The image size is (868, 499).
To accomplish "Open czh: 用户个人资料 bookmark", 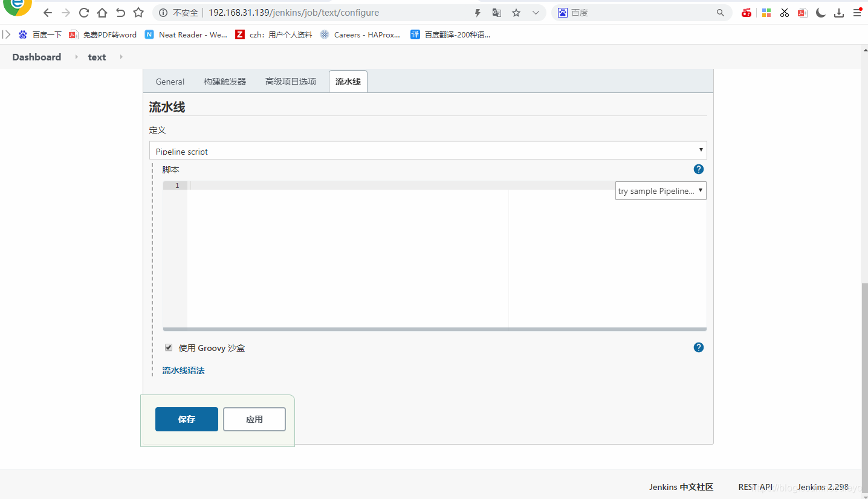I will pos(274,34).
